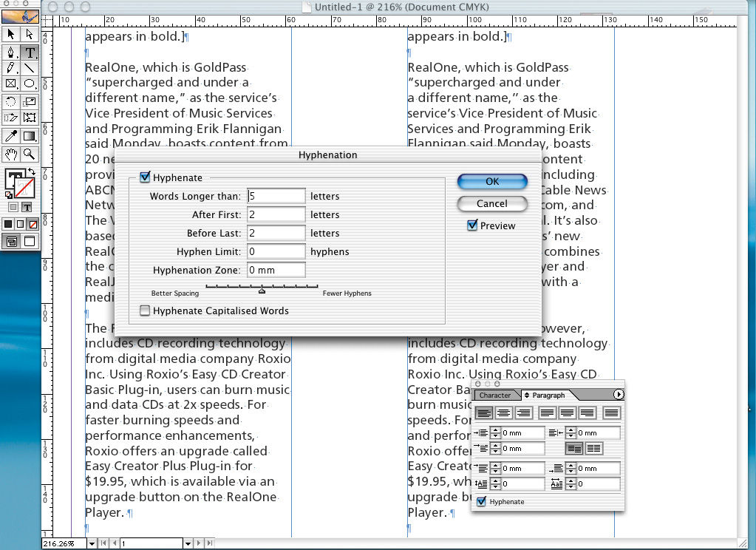The width and height of the screenshot is (756, 550).
Task: Choose the Eyedropper tool
Action: 11,136
